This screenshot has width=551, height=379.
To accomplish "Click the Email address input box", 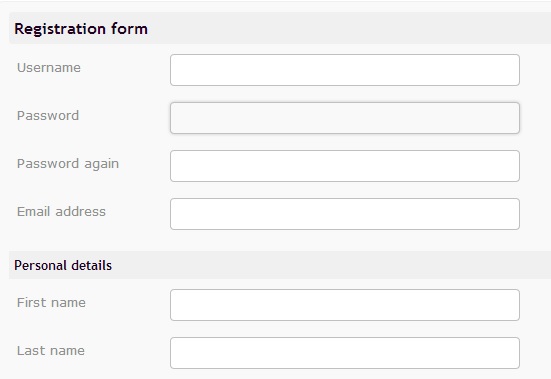I will coord(345,214).
